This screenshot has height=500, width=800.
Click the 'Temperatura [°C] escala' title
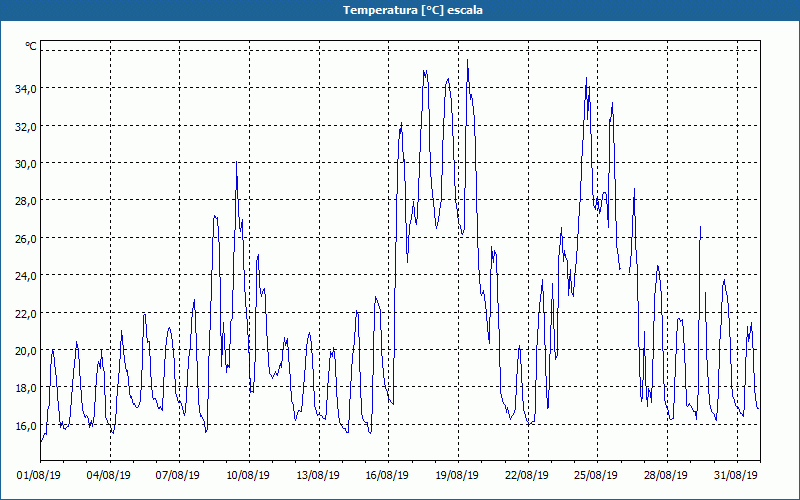[x=413, y=10]
